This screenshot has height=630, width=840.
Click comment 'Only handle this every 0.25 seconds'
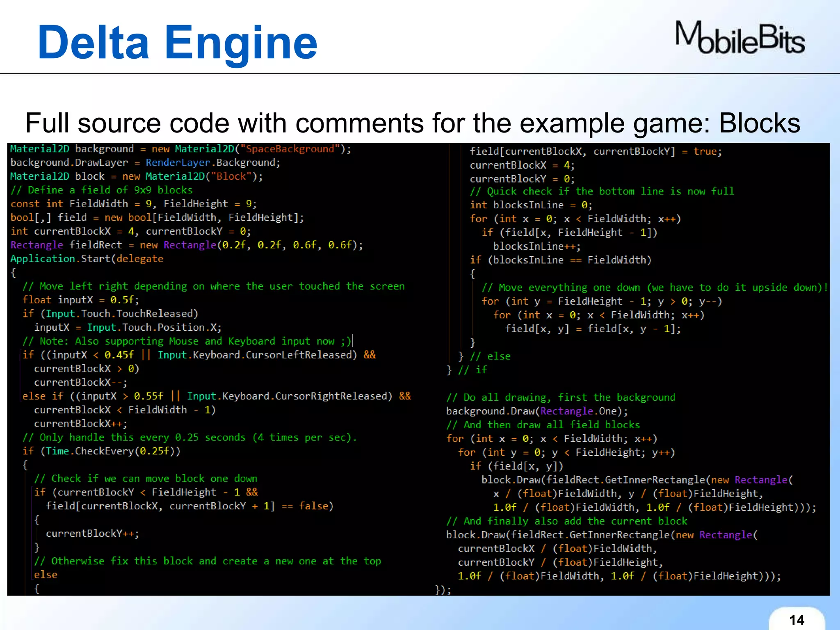[x=189, y=437]
